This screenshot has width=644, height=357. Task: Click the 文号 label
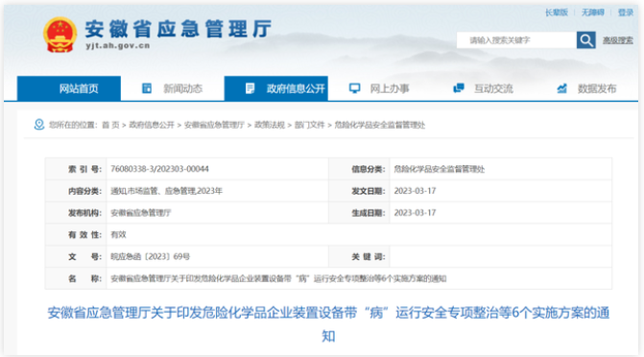pos(84,257)
